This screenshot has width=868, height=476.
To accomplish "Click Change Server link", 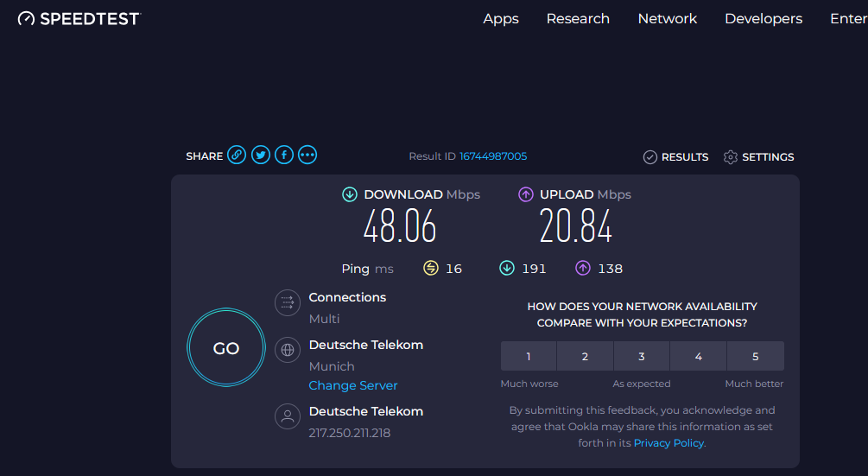I will pyautogui.click(x=353, y=385).
